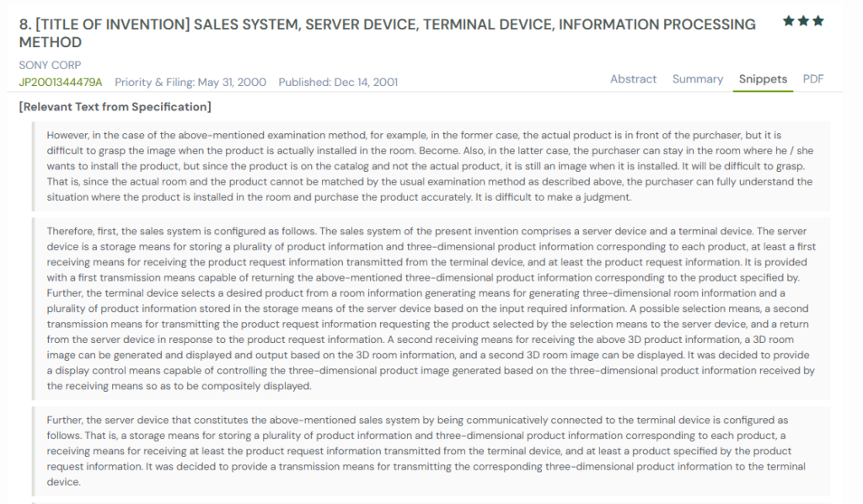The height and width of the screenshot is (504, 863).
Task: Open patent number JP2001344479A link
Action: (x=61, y=82)
